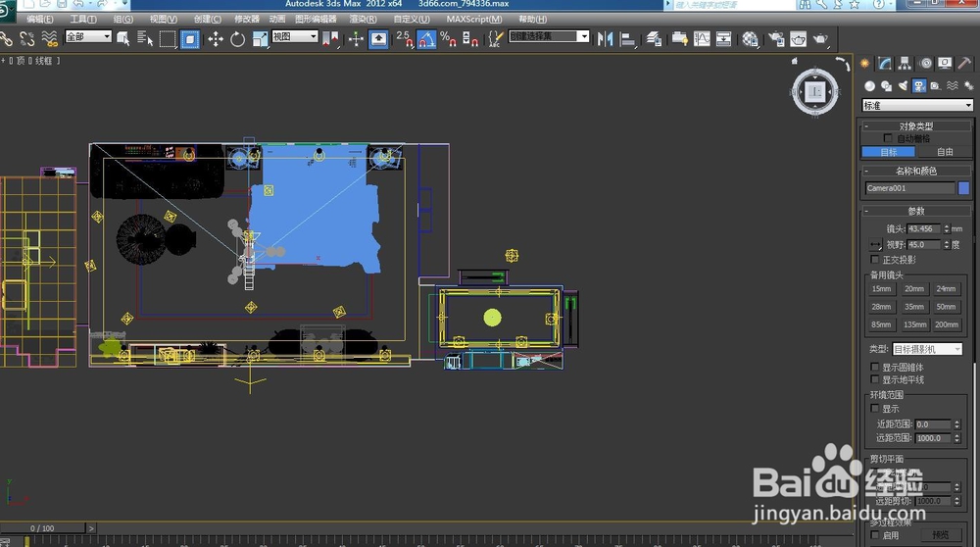
Task: Enable 正交投影 checkbox
Action: pyautogui.click(x=874, y=260)
